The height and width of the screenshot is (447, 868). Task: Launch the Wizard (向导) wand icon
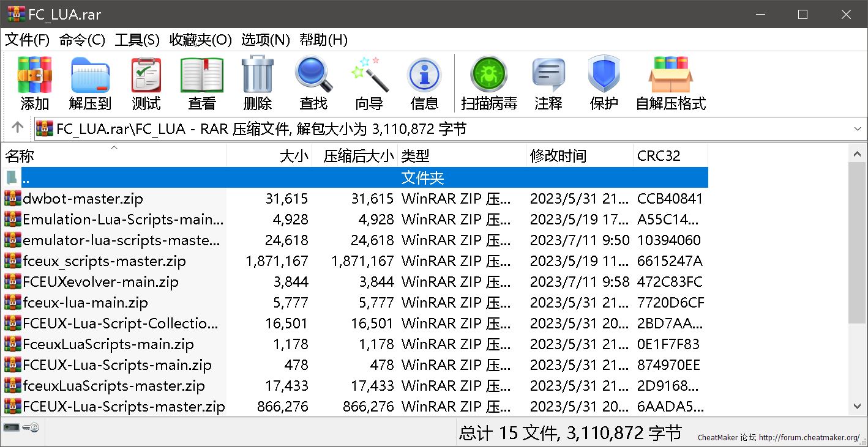pos(369,75)
